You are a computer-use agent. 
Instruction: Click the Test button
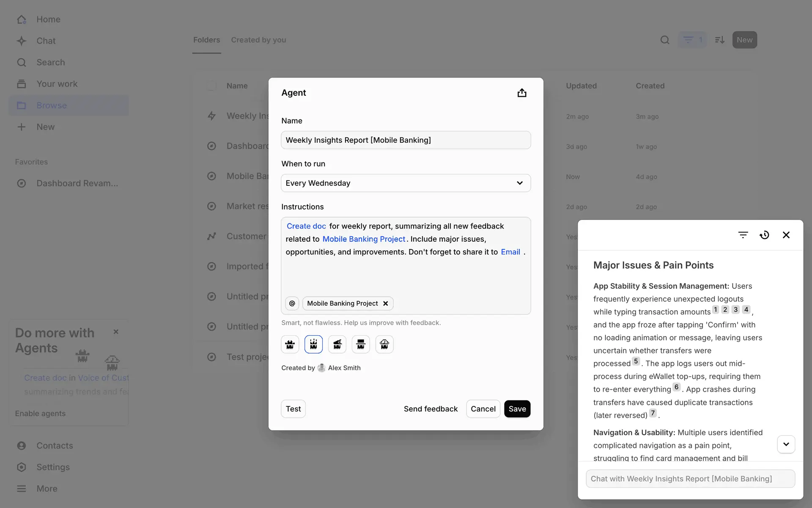pos(293,409)
